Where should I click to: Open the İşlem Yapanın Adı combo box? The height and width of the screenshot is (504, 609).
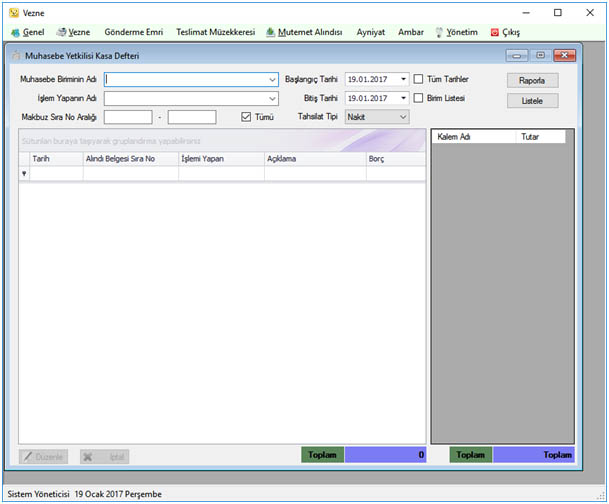pos(272,99)
